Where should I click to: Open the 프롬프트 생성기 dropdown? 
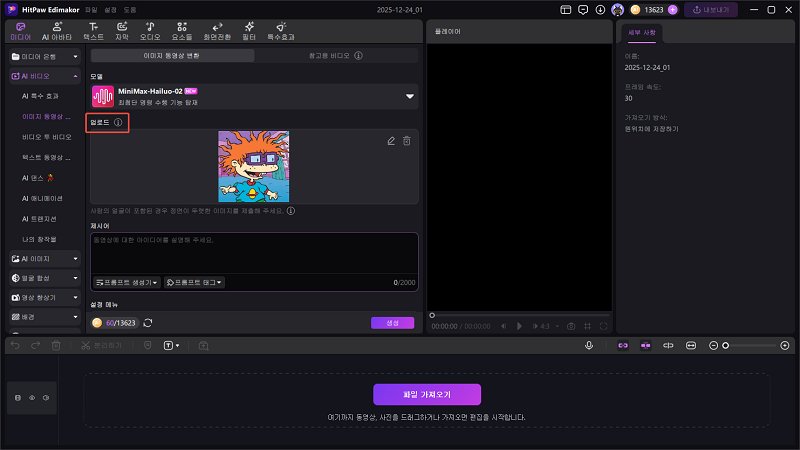[x=127, y=282]
